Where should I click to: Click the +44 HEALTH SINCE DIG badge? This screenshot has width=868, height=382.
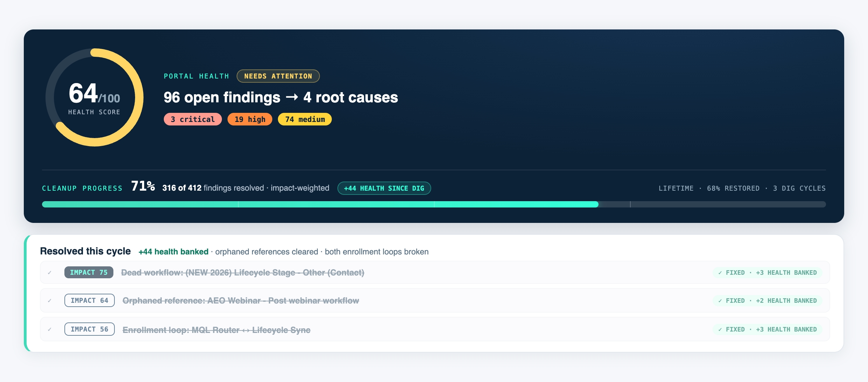pos(384,188)
